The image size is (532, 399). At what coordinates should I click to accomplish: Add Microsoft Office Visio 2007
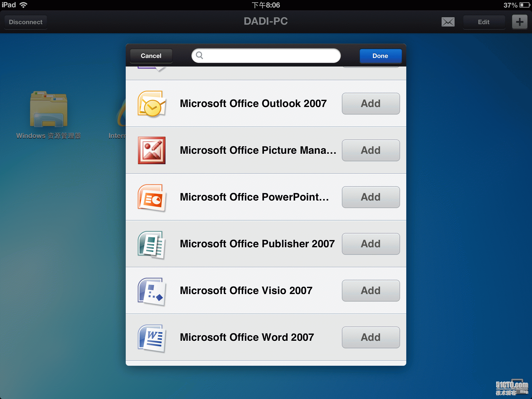click(370, 291)
